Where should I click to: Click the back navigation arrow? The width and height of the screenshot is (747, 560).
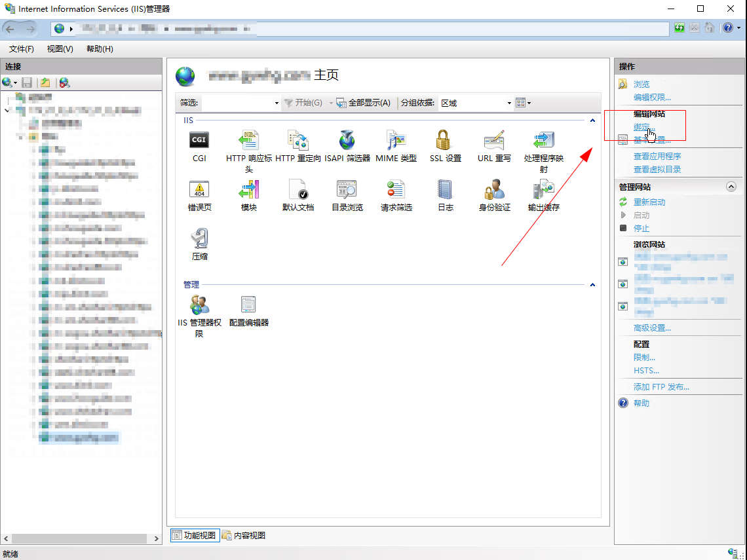click(x=10, y=29)
